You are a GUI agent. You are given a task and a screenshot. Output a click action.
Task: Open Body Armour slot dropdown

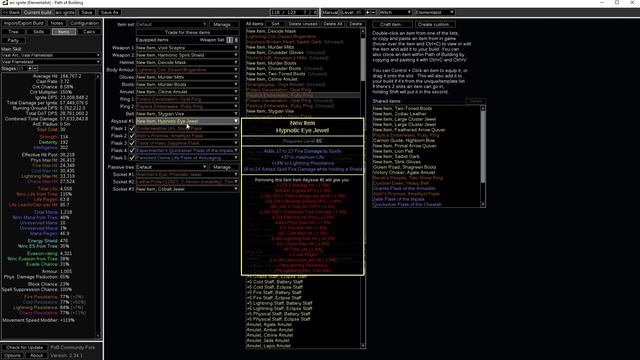187,70
